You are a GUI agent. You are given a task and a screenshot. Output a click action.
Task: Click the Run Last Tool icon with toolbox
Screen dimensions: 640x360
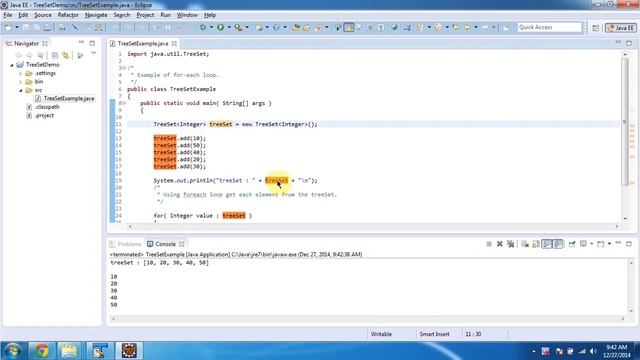point(238,27)
